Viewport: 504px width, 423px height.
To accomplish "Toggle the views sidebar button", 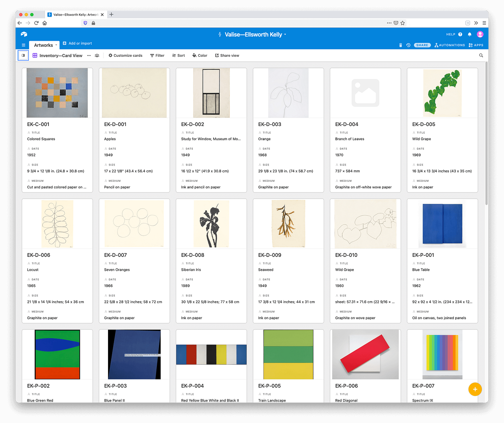I will tap(23, 55).
